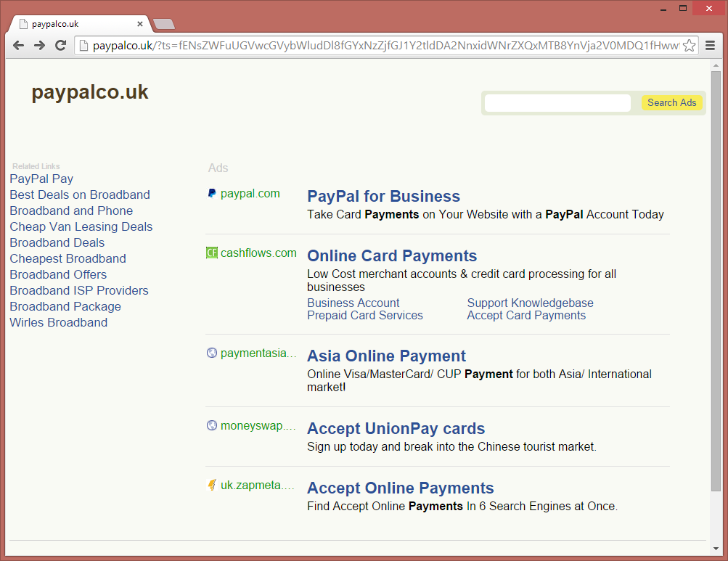Open the Support Knowledgebase sitelink
The height and width of the screenshot is (561, 728).
tap(531, 303)
